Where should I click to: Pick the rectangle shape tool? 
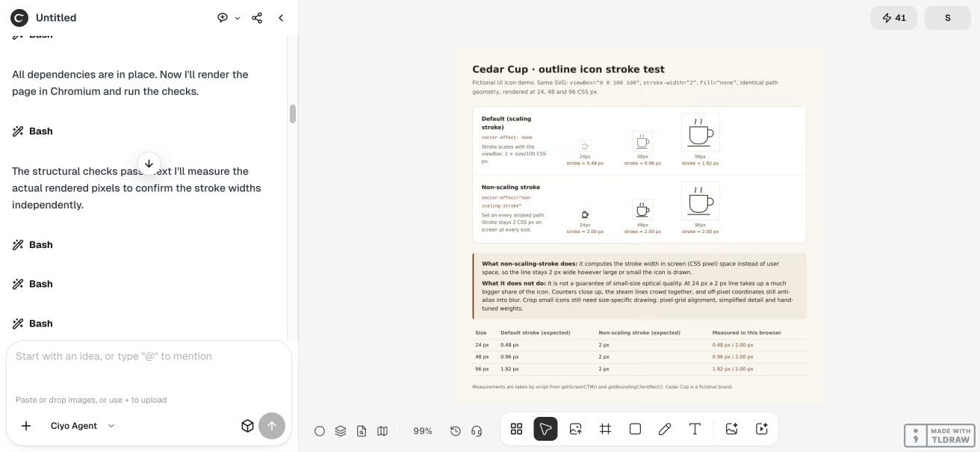click(x=635, y=429)
